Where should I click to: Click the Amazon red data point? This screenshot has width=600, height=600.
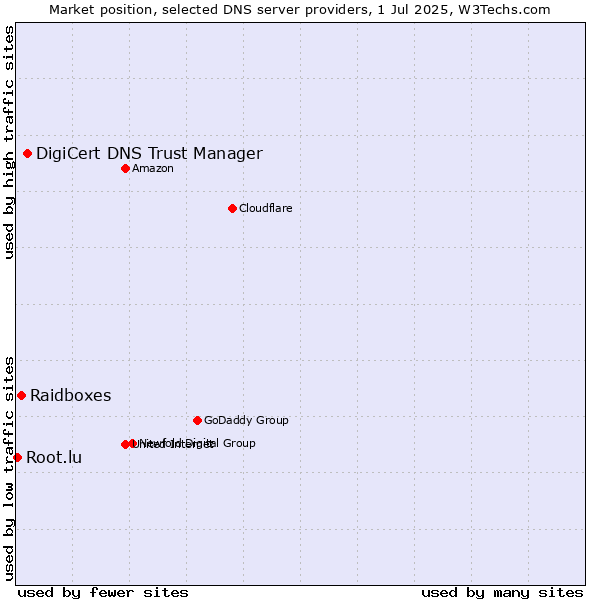(125, 168)
